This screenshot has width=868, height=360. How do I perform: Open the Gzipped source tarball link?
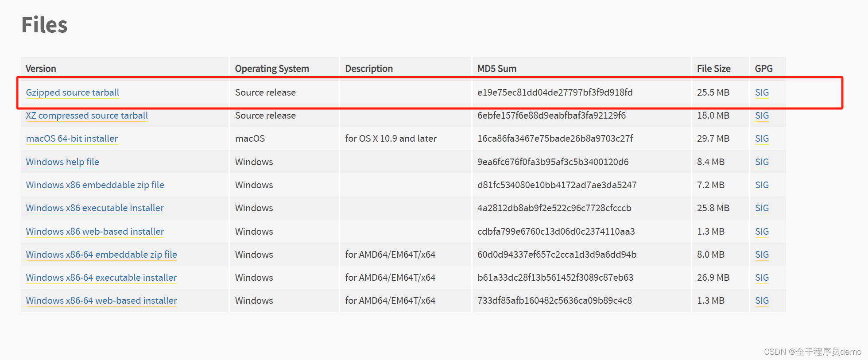(73, 93)
